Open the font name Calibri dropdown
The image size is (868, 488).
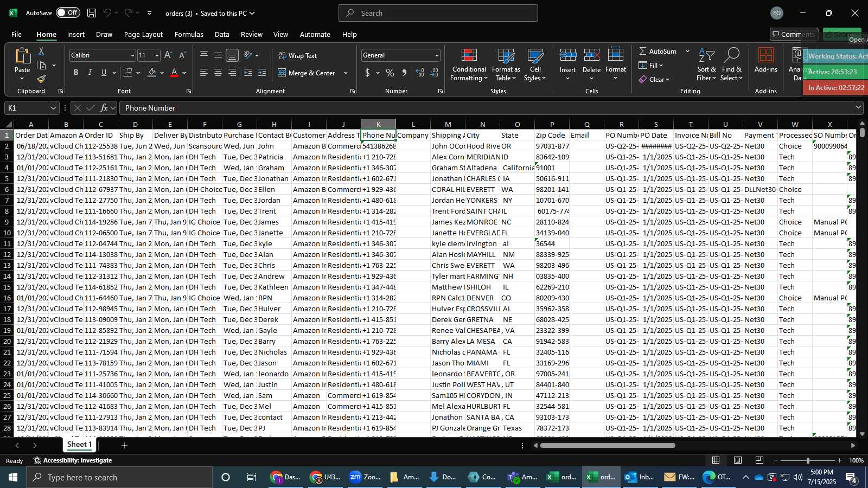[132, 55]
